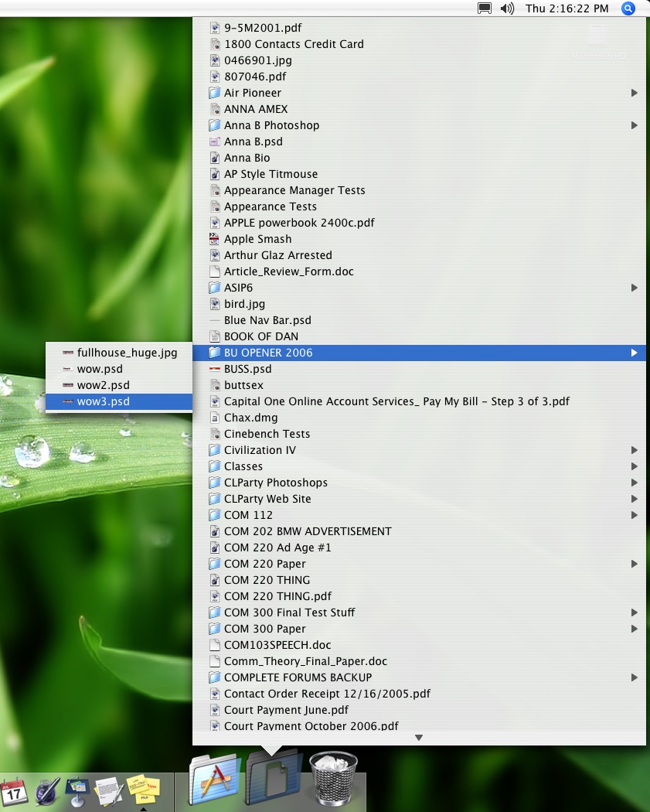Open Court Payment June.pdf
Viewport: 650px width, 812px height.
tap(419, 710)
